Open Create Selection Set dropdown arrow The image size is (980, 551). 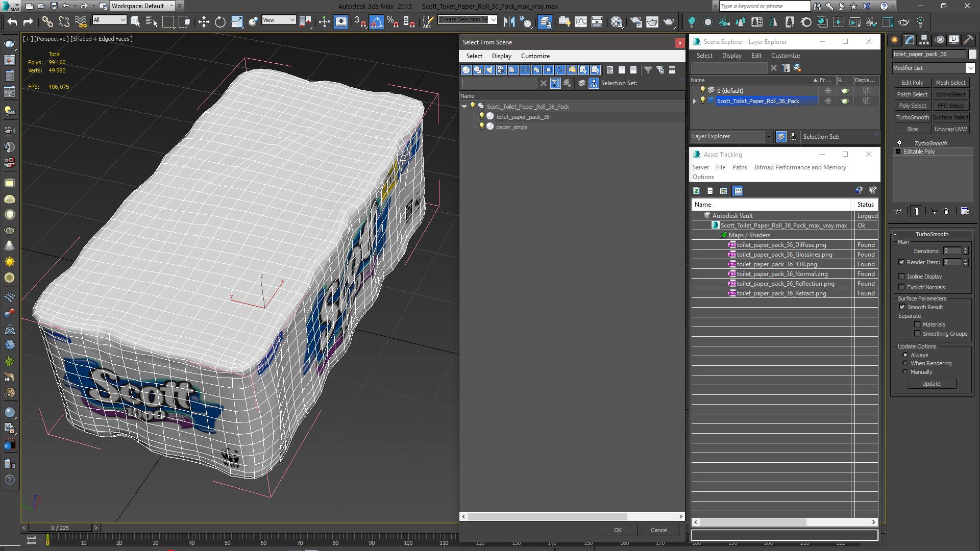click(493, 20)
